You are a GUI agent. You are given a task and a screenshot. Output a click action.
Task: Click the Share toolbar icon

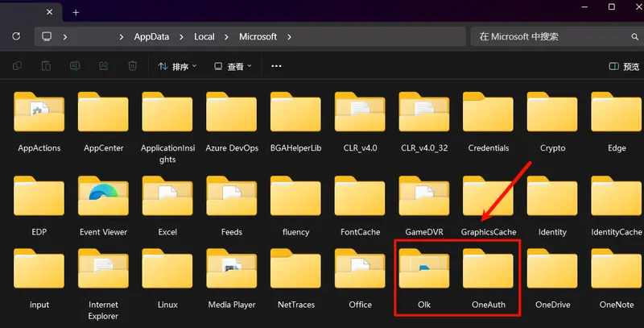coord(104,66)
